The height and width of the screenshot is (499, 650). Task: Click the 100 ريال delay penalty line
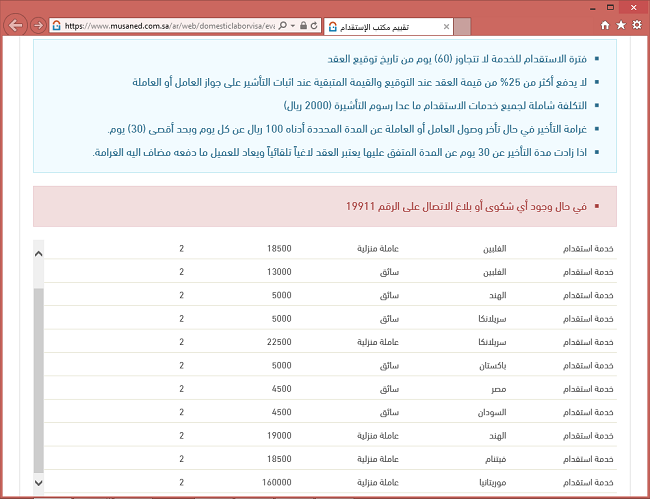pos(347,129)
